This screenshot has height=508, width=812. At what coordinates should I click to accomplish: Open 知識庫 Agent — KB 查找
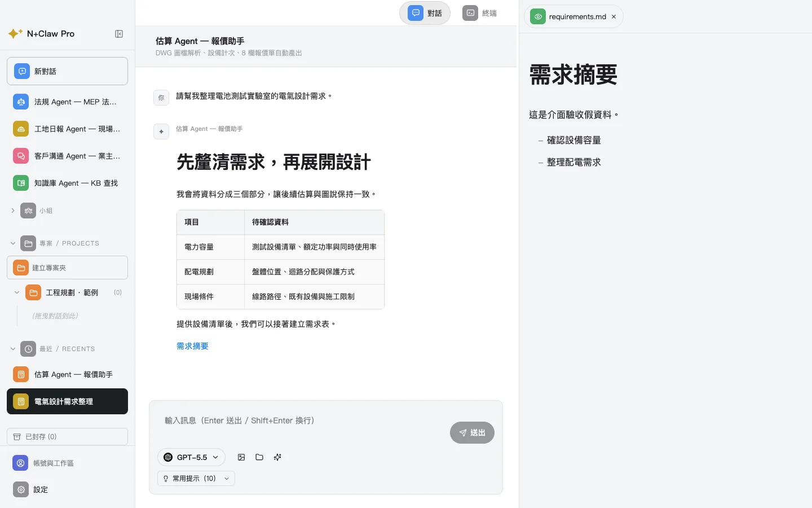click(x=67, y=183)
